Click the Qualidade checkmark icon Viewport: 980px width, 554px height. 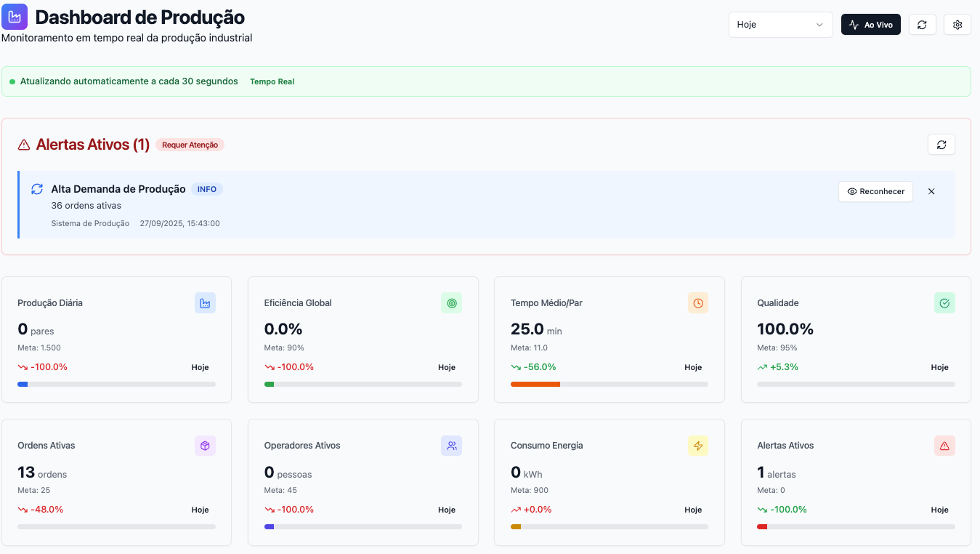(945, 302)
